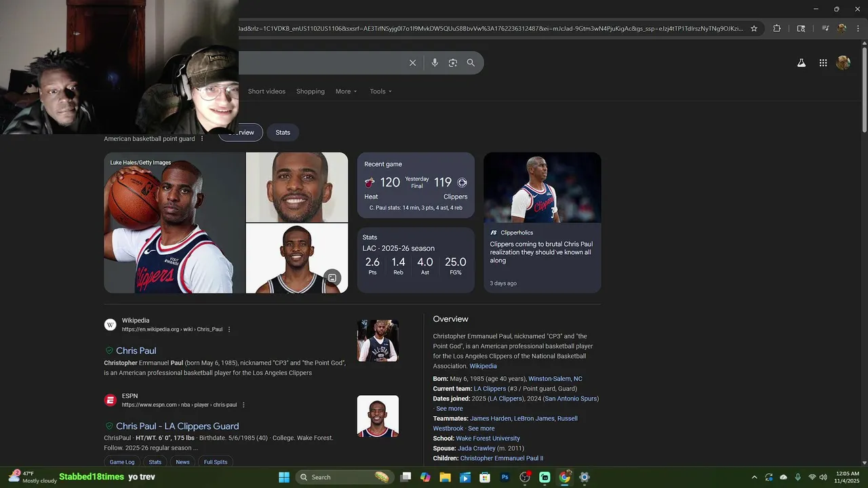Expand the More search filters dropdown

[346, 91]
